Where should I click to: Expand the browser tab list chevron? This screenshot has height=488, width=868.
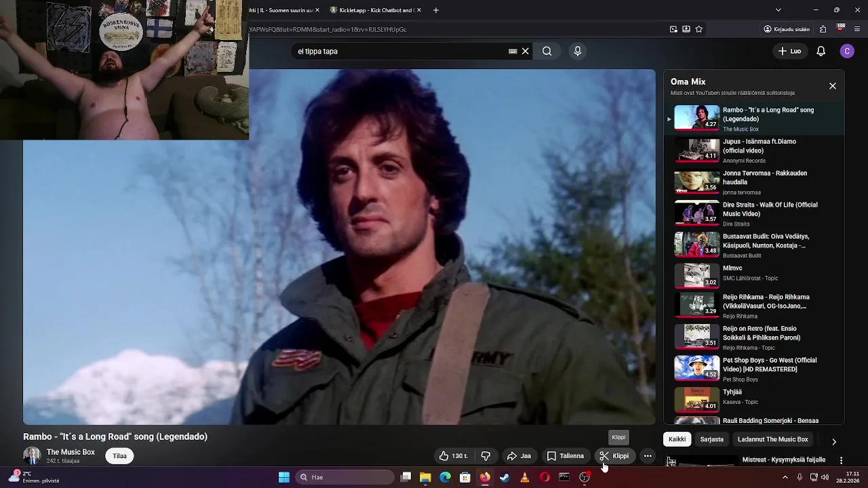point(778,10)
